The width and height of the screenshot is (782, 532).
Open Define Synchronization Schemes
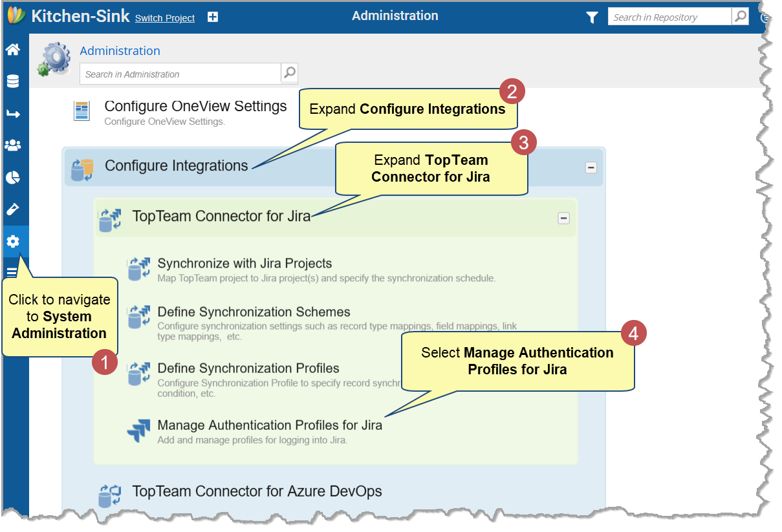(x=254, y=312)
